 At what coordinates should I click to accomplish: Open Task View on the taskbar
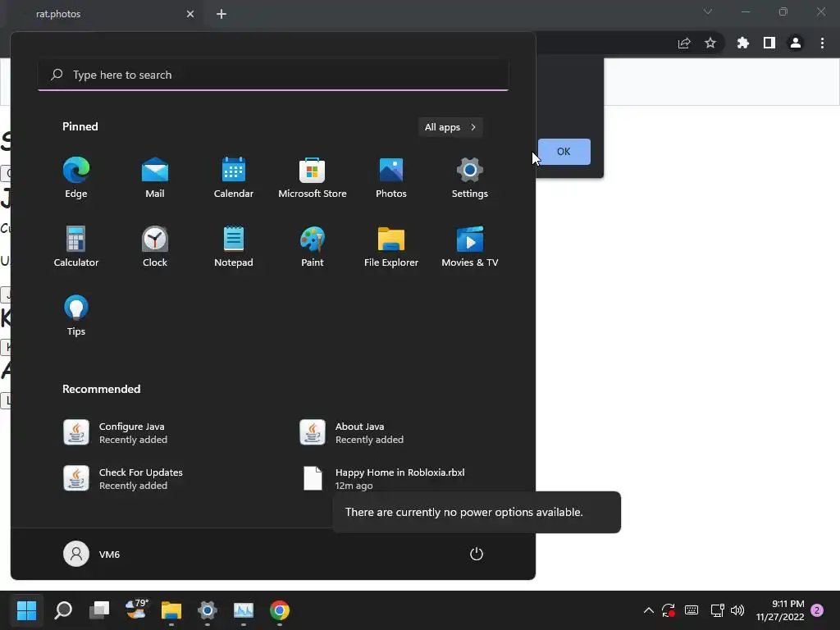tap(99, 610)
